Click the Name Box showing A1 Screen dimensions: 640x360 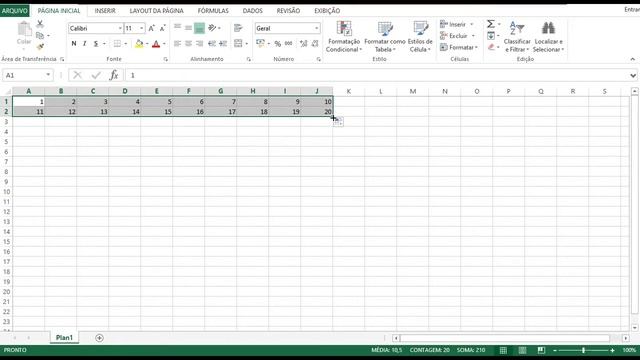tap(27, 75)
